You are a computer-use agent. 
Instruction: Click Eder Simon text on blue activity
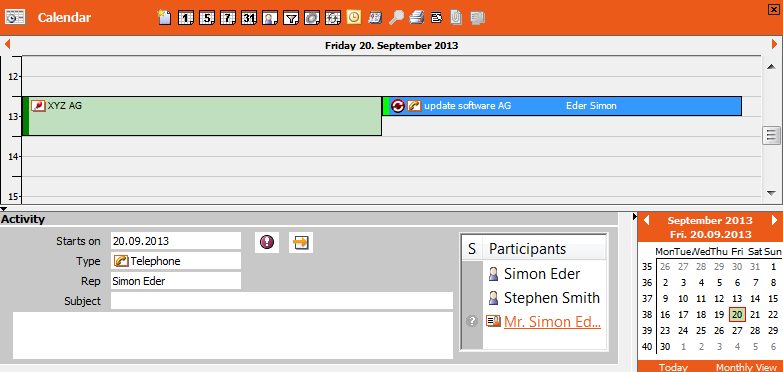pos(591,106)
